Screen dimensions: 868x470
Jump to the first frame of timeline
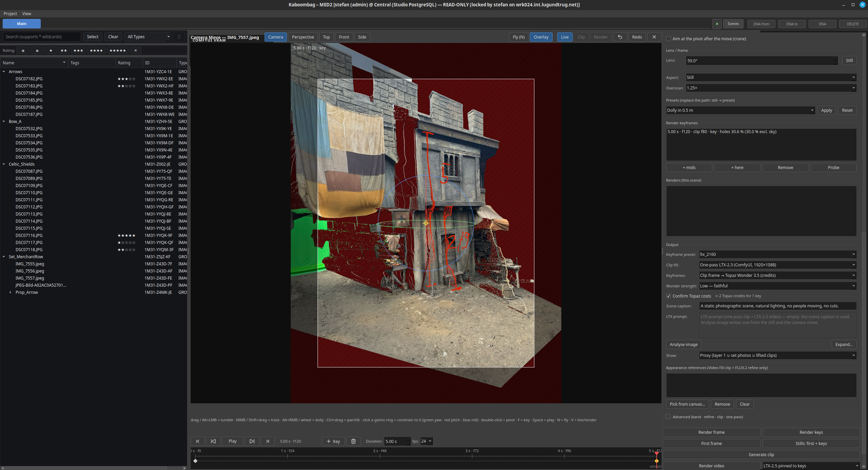198,441
